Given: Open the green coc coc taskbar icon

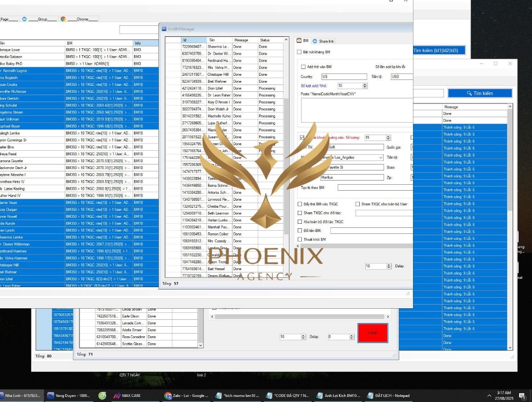Looking at the screenshot, I should [102, 396].
